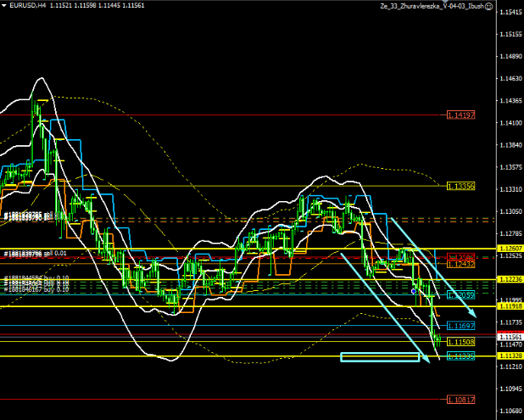Click the 1.11918 yellow axis price tag
The width and height of the screenshot is (524, 420).
pos(509,305)
